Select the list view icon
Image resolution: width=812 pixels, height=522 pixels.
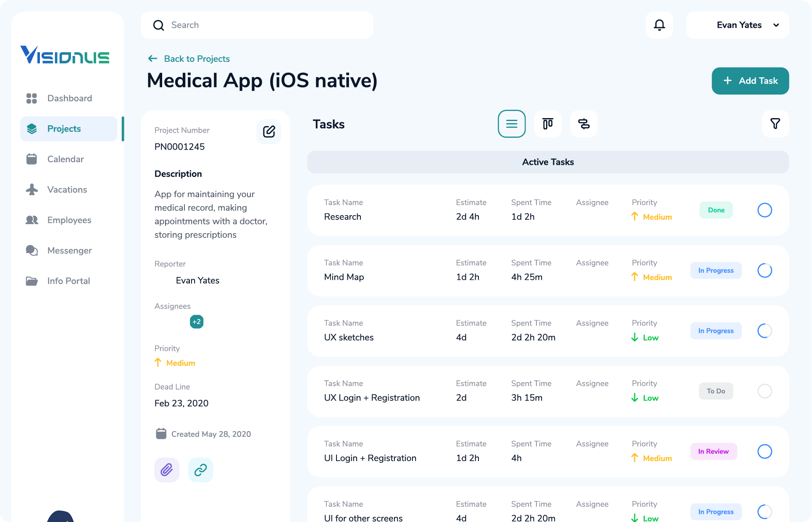(x=512, y=124)
